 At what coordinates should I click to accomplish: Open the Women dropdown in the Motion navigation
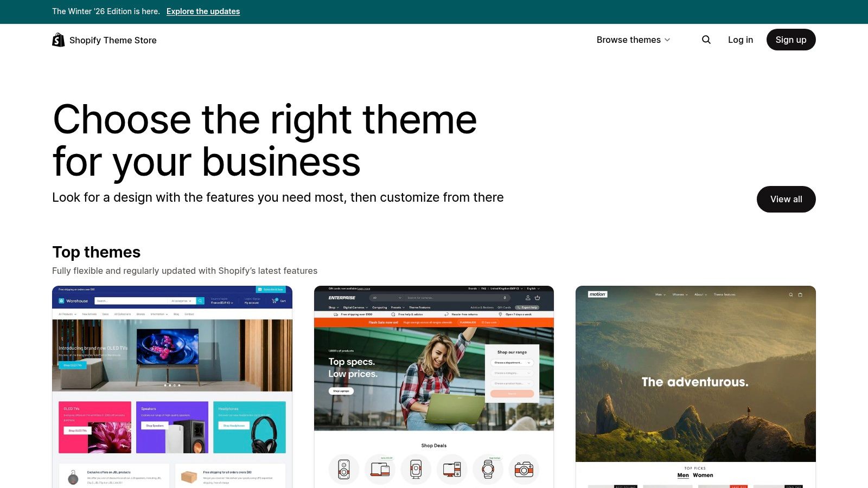(x=678, y=294)
